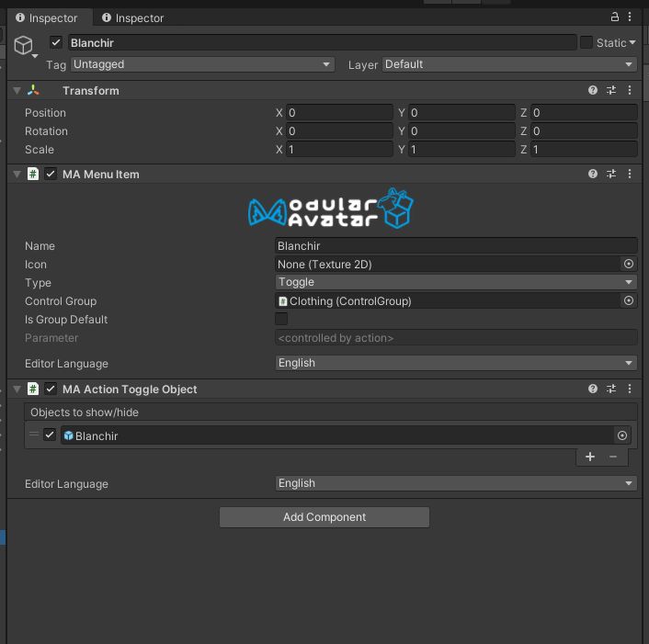Open the Inspector panel kebab options menu
The width and height of the screenshot is (649, 644).
coord(630,17)
